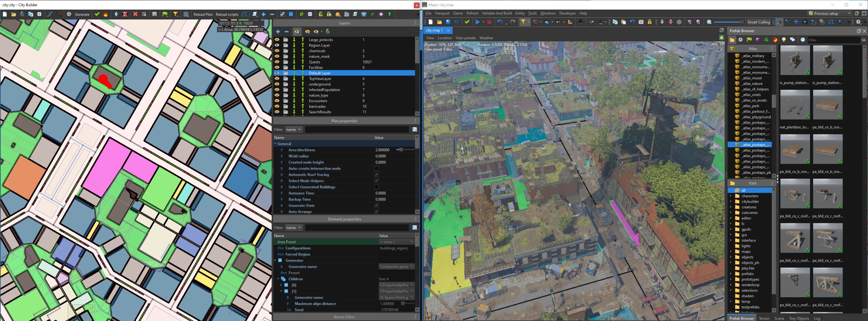Adjust the Area blockiness slider
This screenshot has height=321, width=868.
pyautogui.click(x=401, y=150)
